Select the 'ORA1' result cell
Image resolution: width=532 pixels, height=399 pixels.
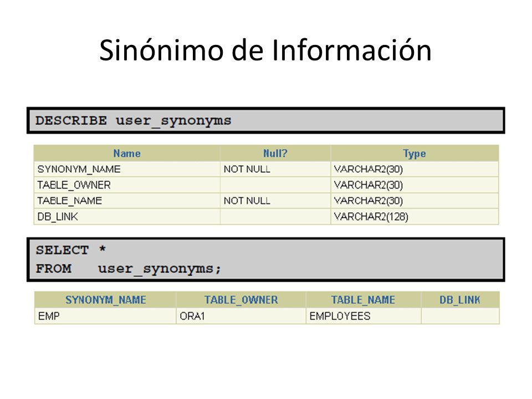point(241,316)
